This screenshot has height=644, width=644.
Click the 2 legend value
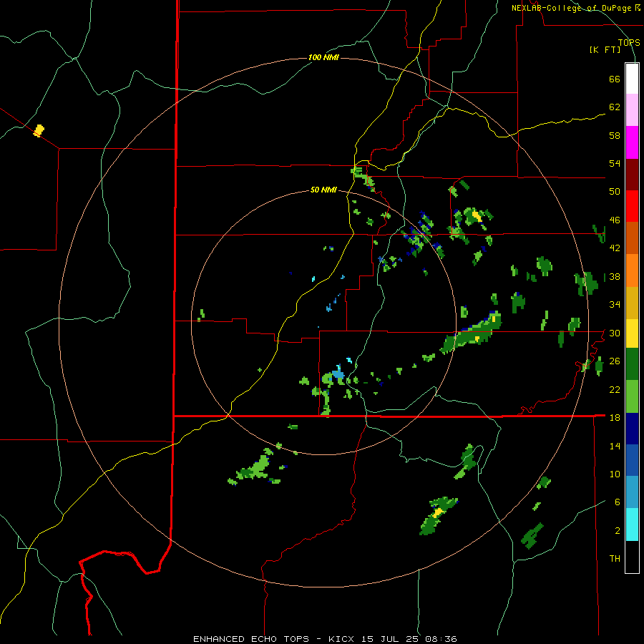pos(618,531)
